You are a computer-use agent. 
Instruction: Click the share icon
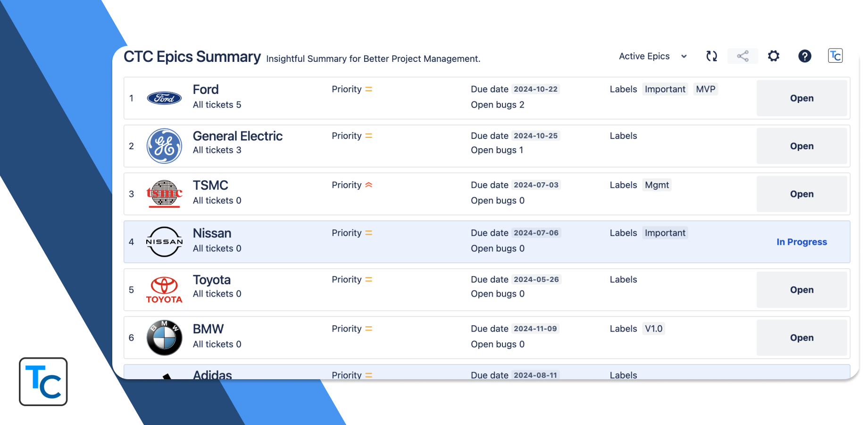[743, 56]
